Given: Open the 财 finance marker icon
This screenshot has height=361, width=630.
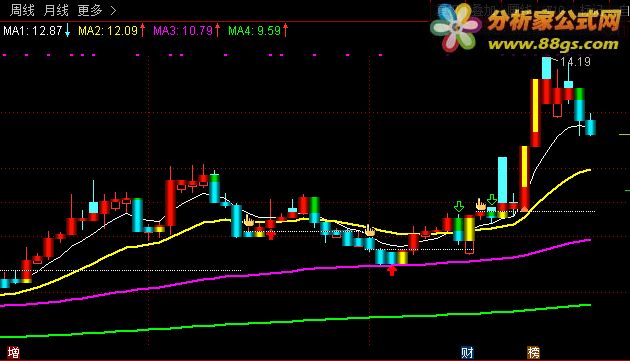Looking at the screenshot, I should click(467, 353).
